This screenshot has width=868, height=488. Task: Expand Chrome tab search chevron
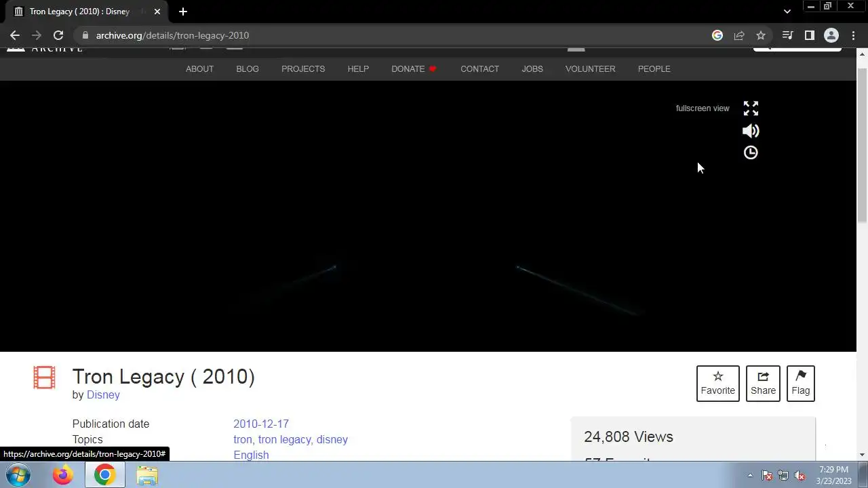[x=787, y=12]
